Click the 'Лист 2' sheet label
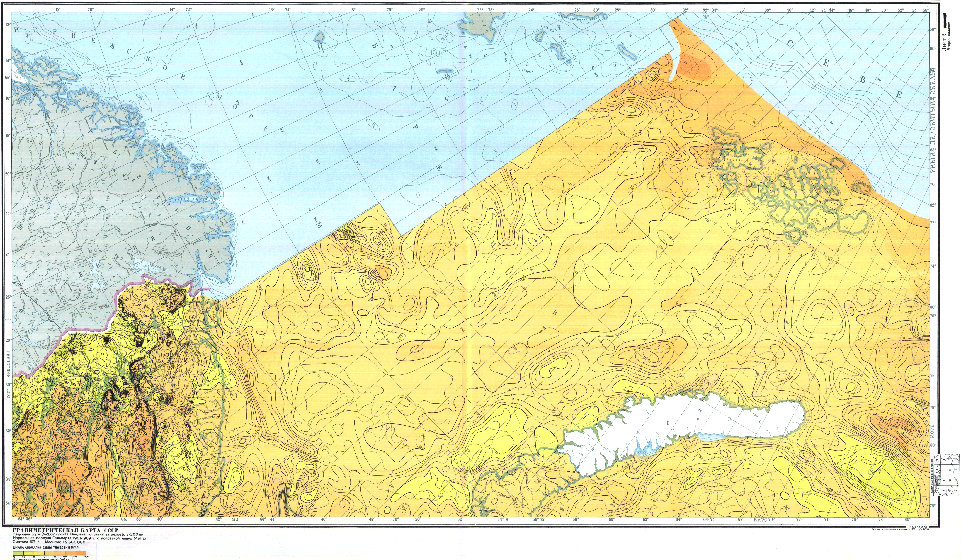961x560 pixels. (944, 42)
